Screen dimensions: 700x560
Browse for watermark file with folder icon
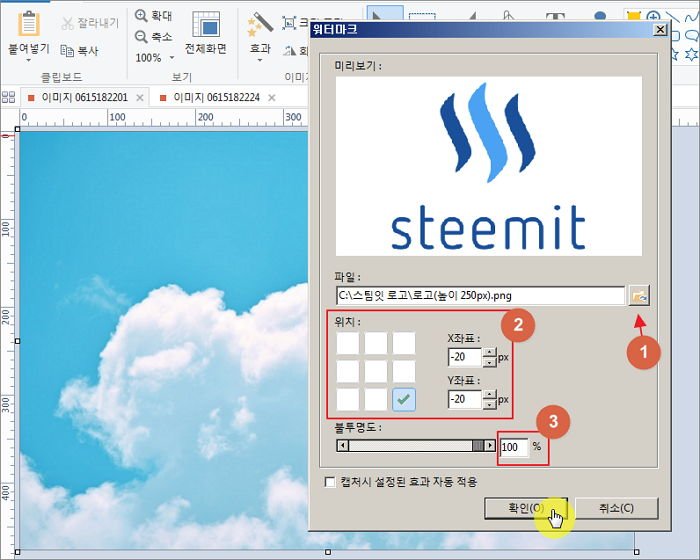coord(639,296)
